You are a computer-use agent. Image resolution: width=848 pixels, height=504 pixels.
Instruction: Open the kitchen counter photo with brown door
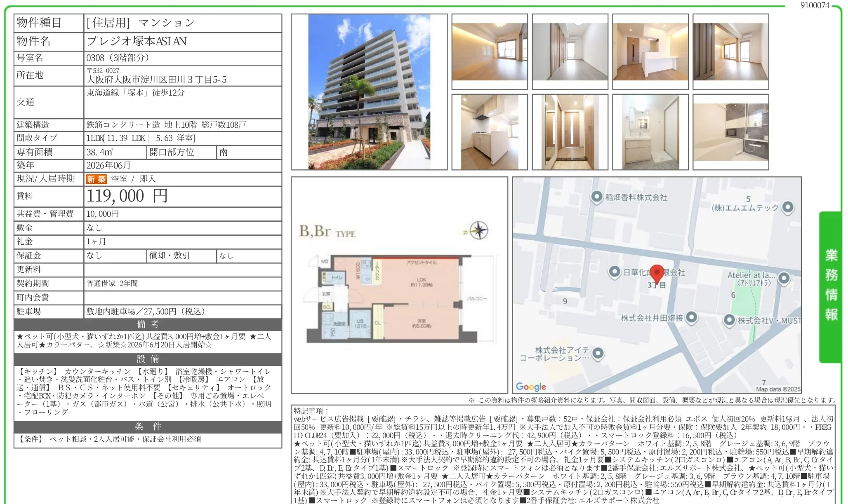coord(650,52)
